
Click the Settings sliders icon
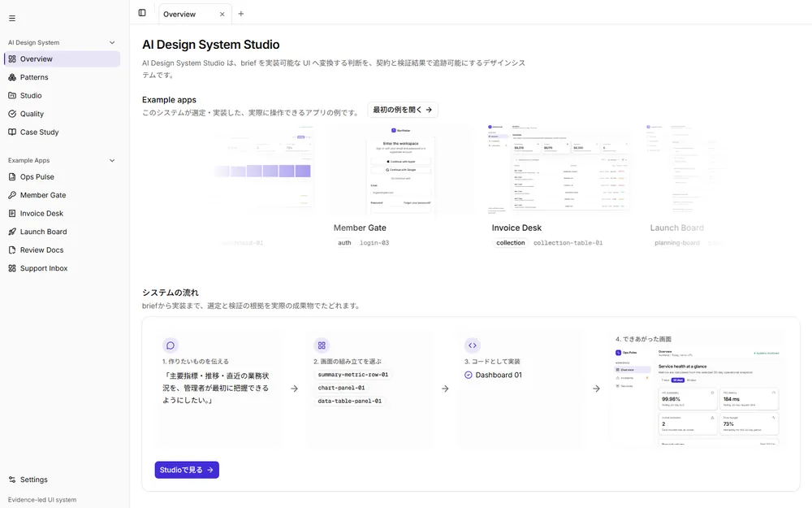point(12,480)
